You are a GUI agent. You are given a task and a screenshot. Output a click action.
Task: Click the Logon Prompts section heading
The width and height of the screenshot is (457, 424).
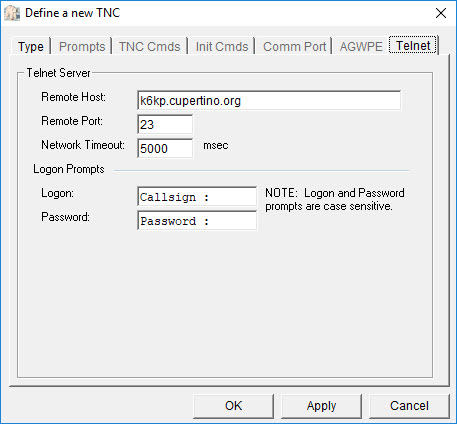tap(69, 169)
